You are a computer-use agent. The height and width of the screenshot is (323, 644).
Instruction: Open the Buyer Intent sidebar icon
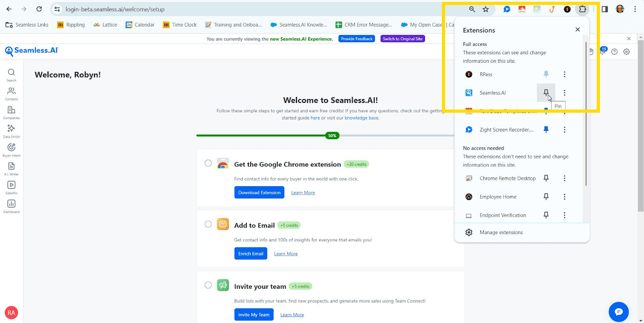[11, 150]
